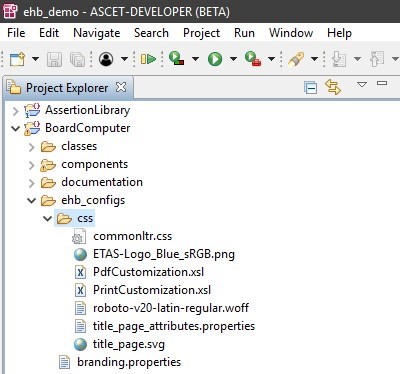
Task: Select the branding.properties file
Action: pos(129,362)
